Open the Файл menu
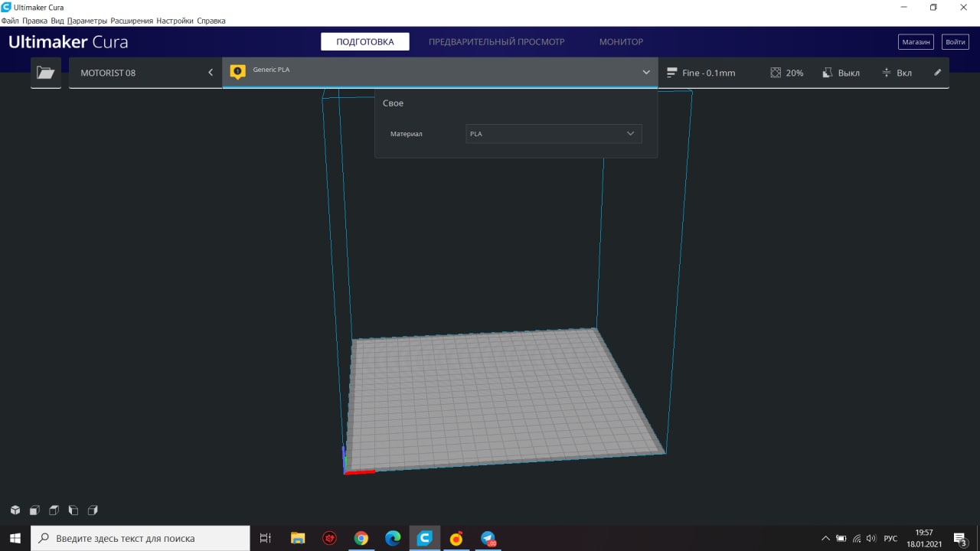 pos(10,21)
